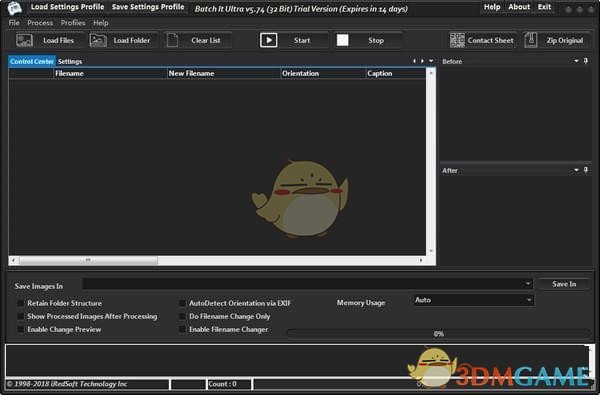Viewport: 600px width, 395px height.
Task: Toggle Enable Filename Changer checkbox
Action: click(x=182, y=330)
